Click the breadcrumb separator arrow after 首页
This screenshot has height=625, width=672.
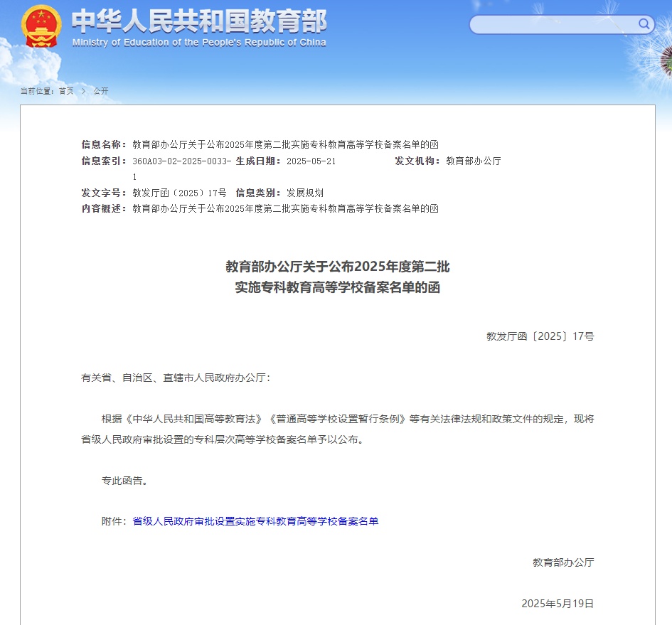[x=83, y=91]
